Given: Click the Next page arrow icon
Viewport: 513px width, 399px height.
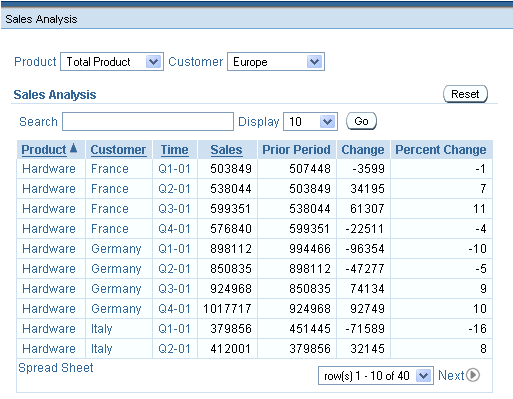Looking at the screenshot, I should 473,375.
